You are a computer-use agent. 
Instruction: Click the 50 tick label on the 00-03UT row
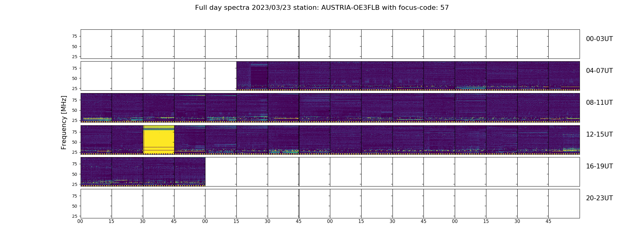[75, 47]
